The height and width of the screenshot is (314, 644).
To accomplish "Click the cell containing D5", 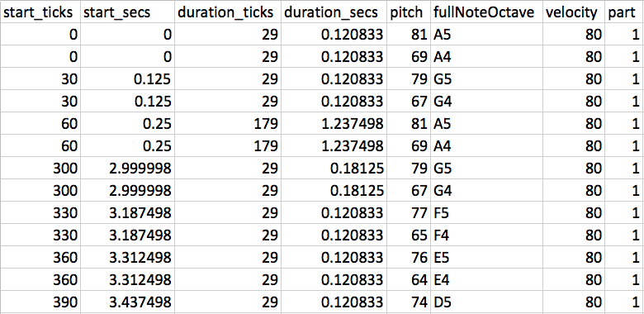I will [486, 302].
